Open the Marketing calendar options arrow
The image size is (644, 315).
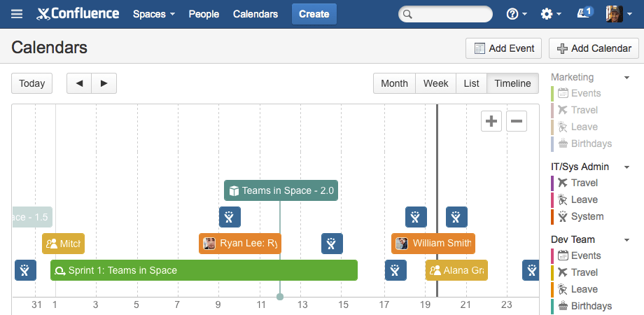point(627,78)
